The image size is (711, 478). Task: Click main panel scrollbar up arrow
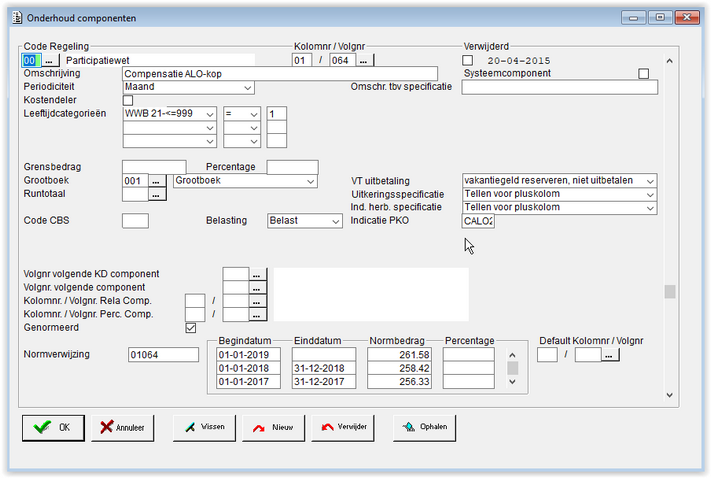coord(669,61)
